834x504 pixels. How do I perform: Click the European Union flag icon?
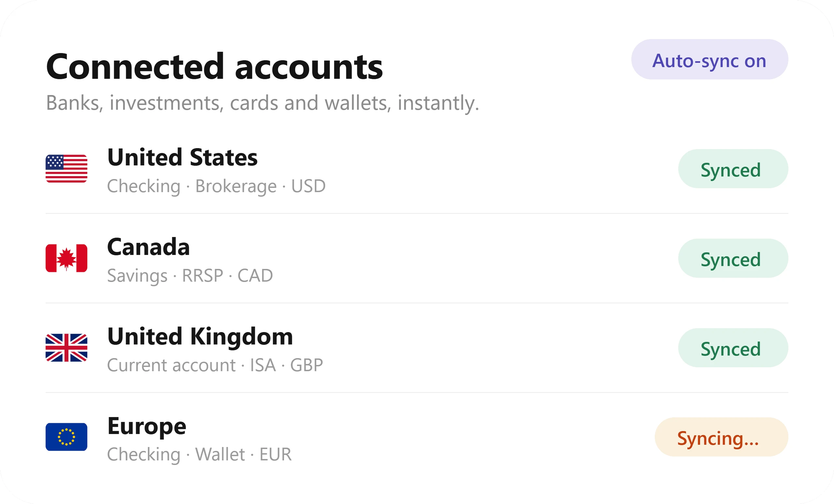(66, 437)
